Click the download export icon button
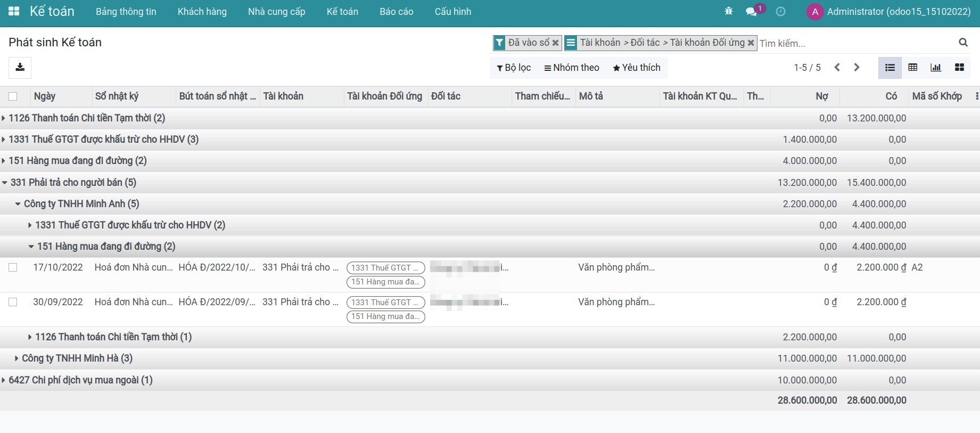 point(20,68)
